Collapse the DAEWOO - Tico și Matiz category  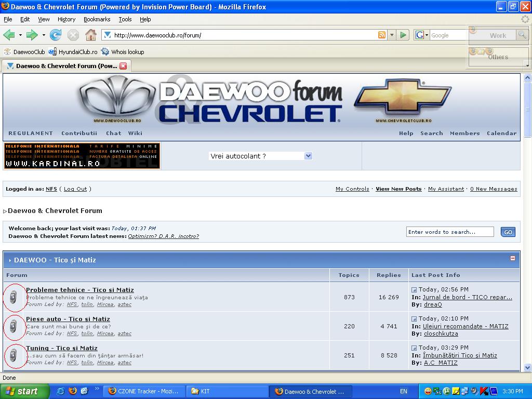point(513,258)
